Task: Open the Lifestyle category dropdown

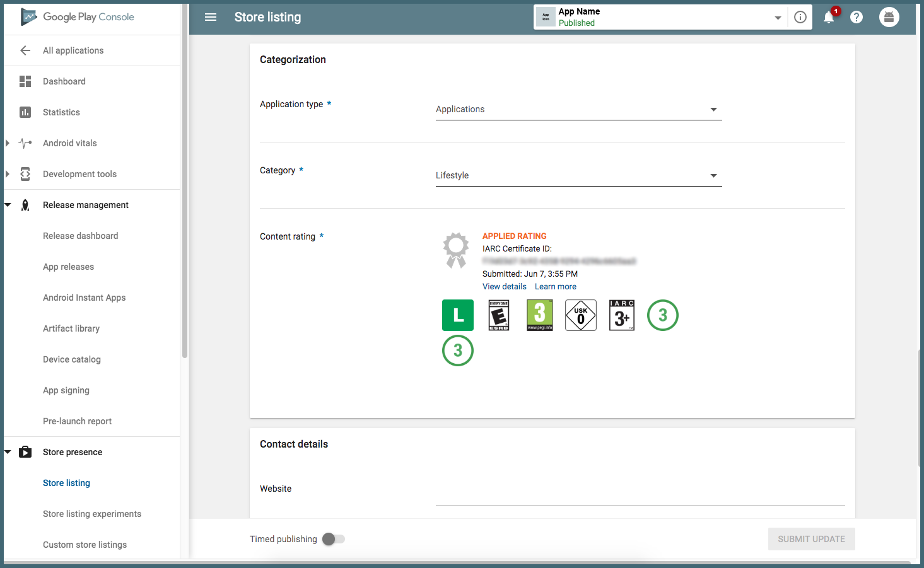Action: coord(578,176)
